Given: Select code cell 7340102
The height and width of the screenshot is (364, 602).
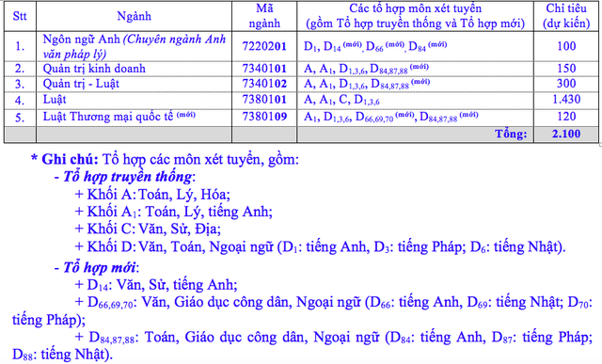Looking at the screenshot, I should [264, 84].
